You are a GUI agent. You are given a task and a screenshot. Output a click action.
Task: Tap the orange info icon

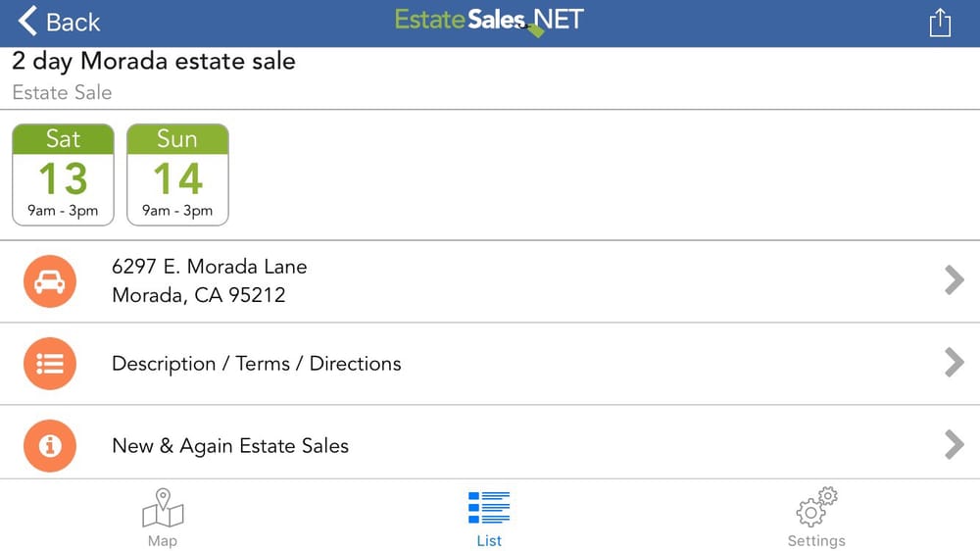pos(50,445)
